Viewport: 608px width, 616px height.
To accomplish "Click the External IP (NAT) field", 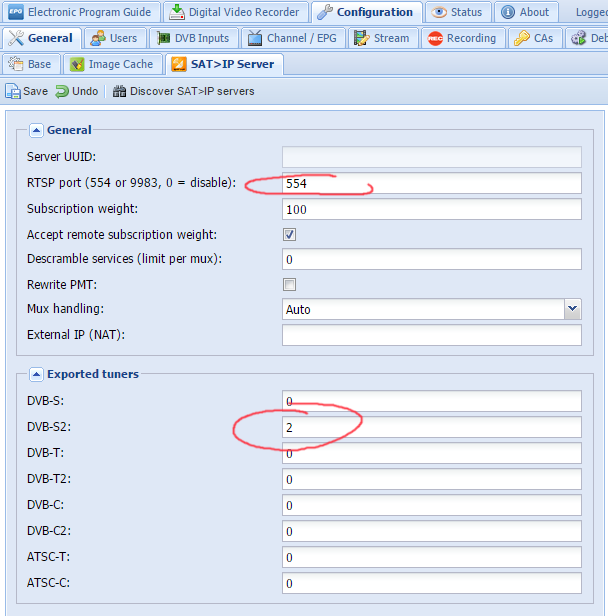I will point(431,335).
